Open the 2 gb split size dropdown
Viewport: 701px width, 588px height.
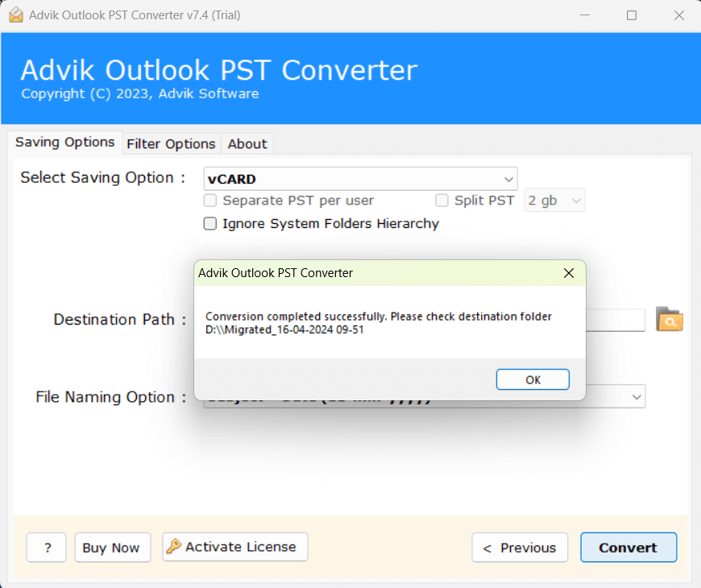click(554, 201)
